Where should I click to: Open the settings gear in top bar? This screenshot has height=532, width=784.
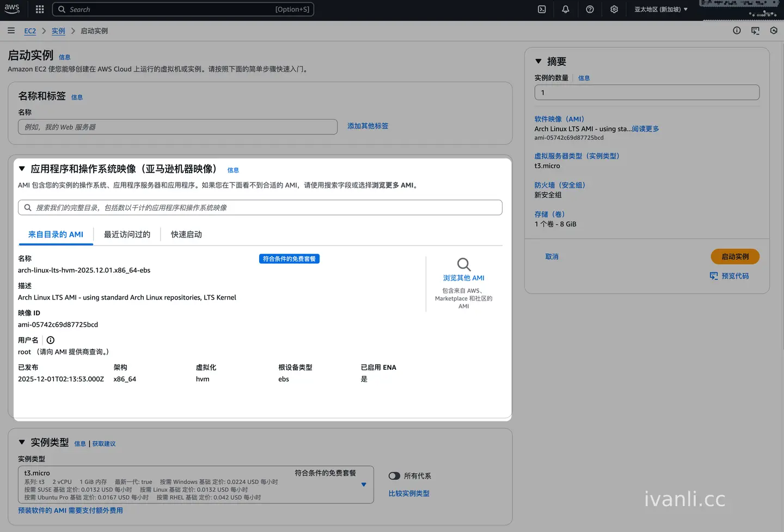[614, 9]
